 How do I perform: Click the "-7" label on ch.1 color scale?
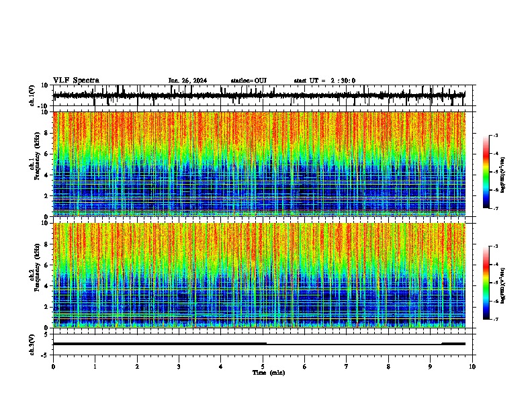495,208
